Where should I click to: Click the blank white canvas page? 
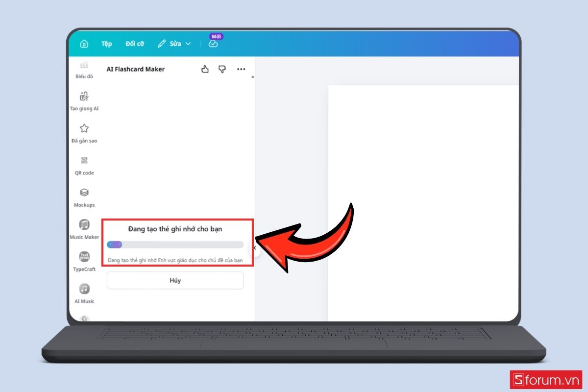point(423,203)
